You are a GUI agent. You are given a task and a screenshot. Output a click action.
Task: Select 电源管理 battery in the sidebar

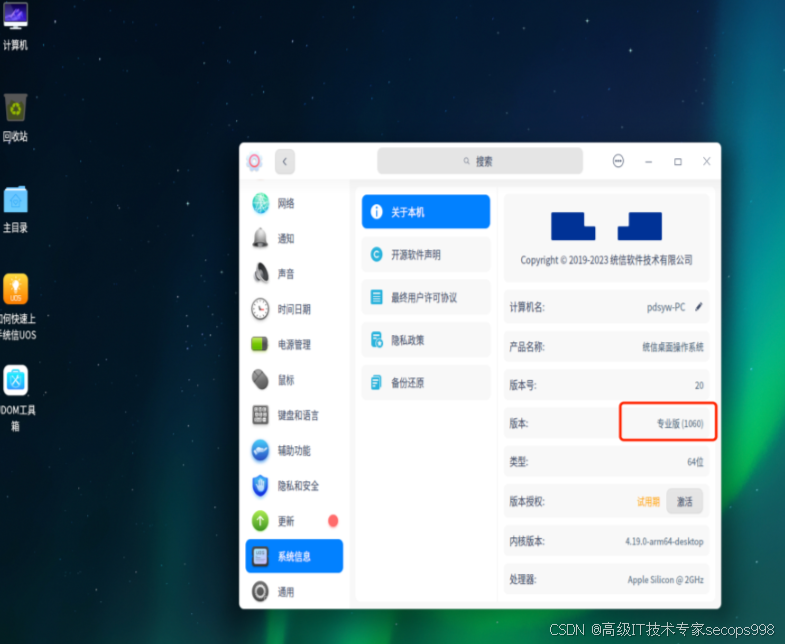click(294, 345)
